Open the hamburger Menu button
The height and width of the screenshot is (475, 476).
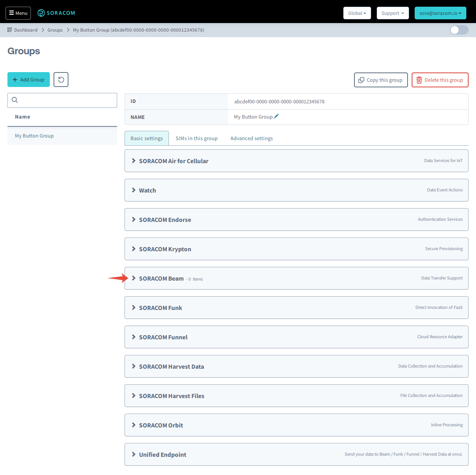tap(18, 13)
